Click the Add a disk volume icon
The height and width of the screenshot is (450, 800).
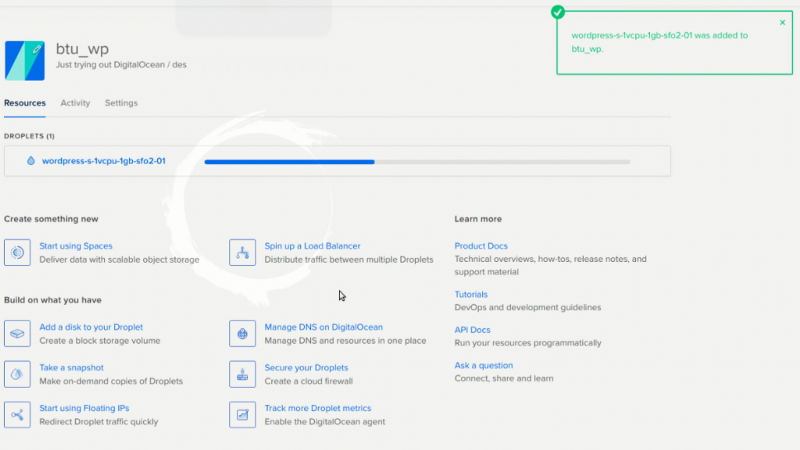click(x=17, y=334)
